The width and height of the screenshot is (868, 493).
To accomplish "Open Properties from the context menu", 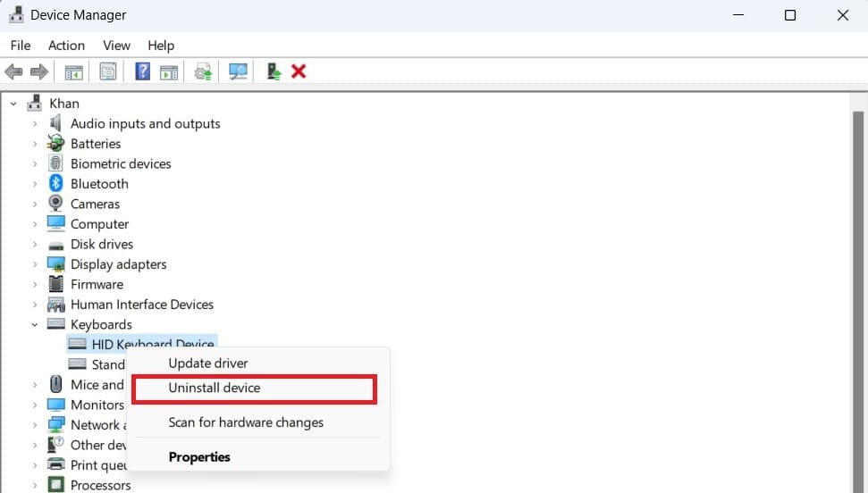I will click(x=199, y=457).
